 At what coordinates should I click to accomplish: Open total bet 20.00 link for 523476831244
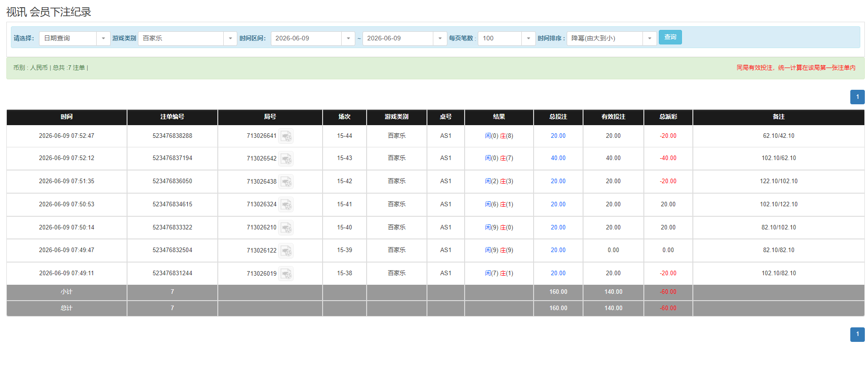tap(558, 273)
